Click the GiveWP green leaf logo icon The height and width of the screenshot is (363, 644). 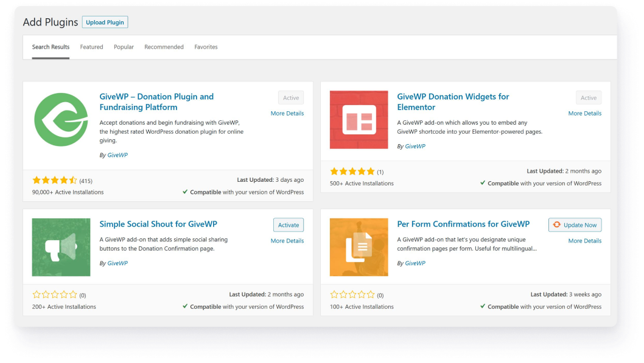(61, 120)
